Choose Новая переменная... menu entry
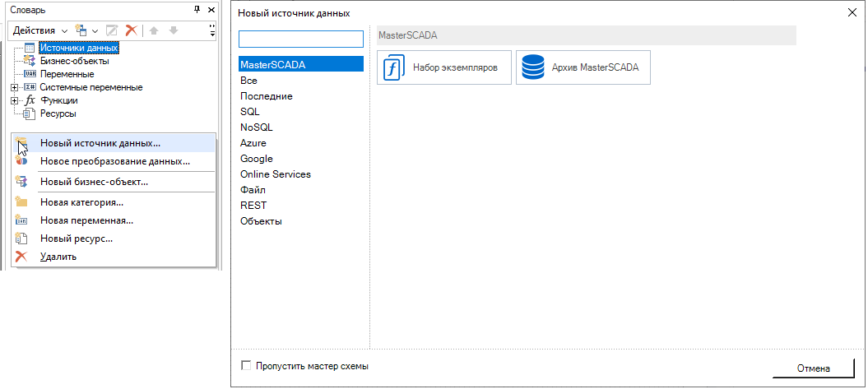Image resolution: width=868 pixels, height=389 pixels. point(114,220)
